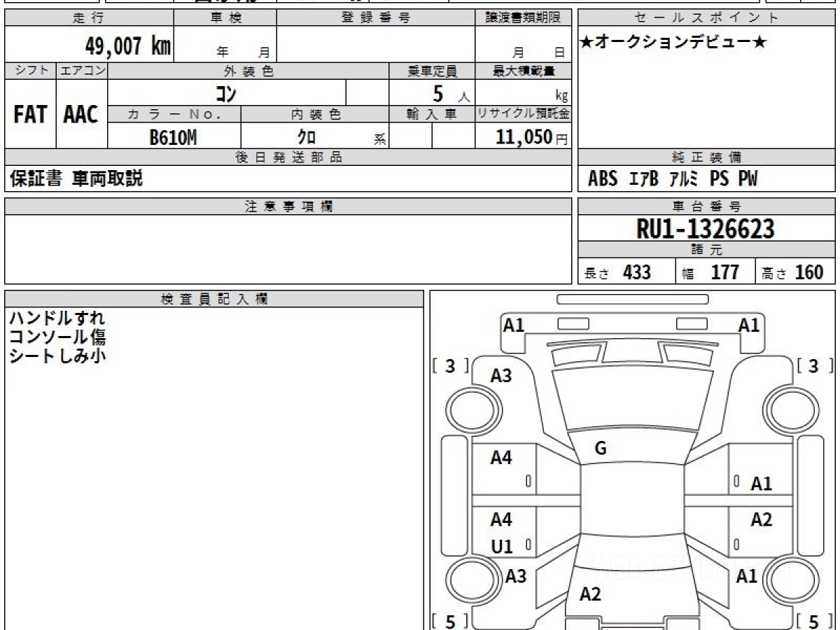The height and width of the screenshot is (630, 840).
Task: Select the 乗車定員 header
Action: pyautogui.click(x=432, y=71)
